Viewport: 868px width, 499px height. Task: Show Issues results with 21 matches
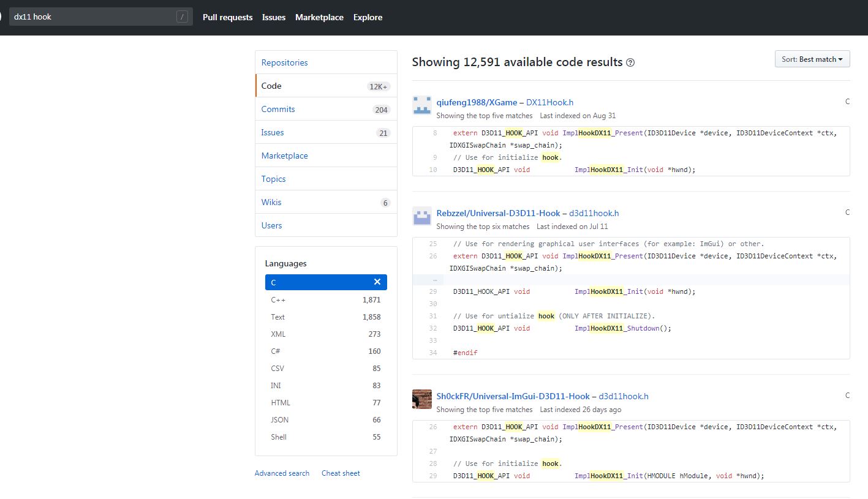tap(326, 132)
